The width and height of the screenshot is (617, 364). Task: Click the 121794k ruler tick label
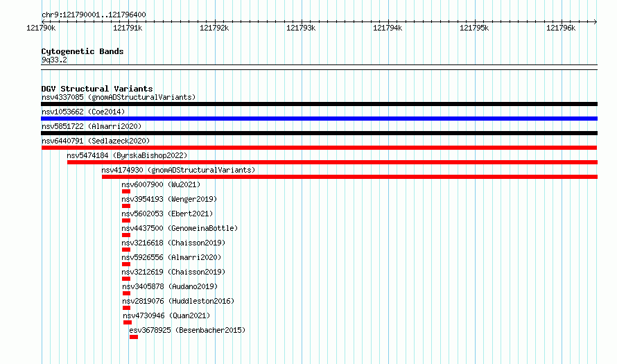pyautogui.click(x=388, y=28)
